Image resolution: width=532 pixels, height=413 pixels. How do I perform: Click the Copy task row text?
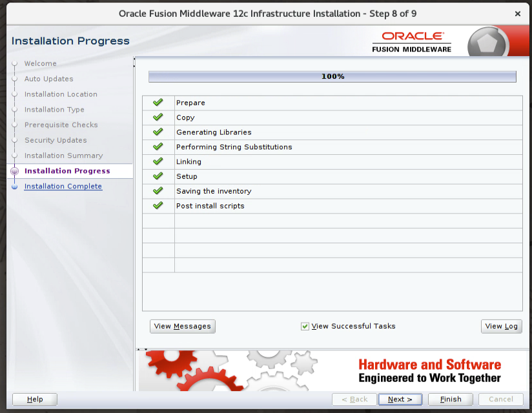pyautogui.click(x=185, y=117)
